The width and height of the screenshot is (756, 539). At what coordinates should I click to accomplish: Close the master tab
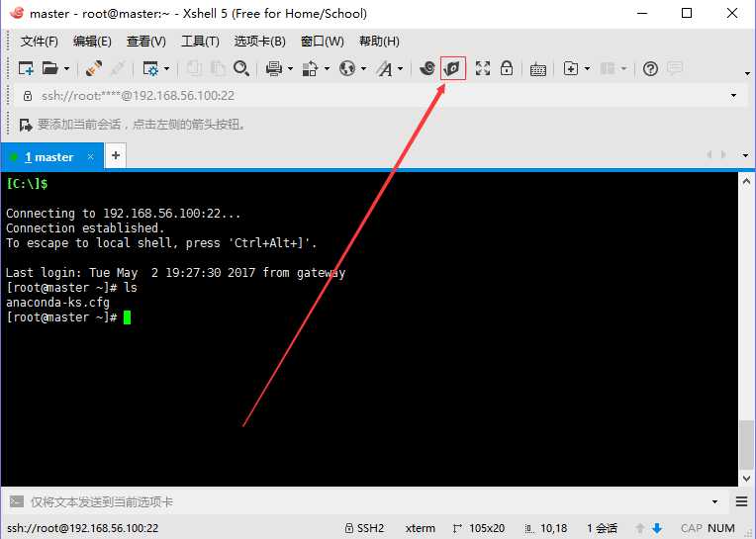tap(90, 156)
